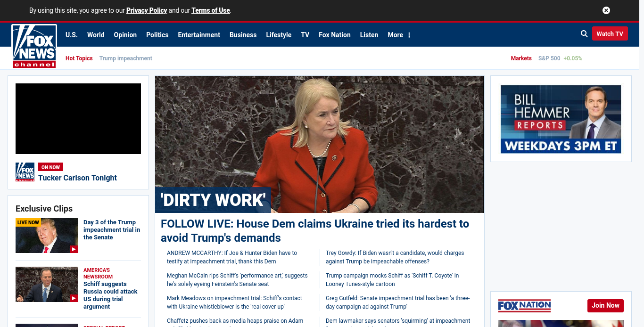Read the FOLLOW LIVE headline story
The height and width of the screenshot is (327, 644).
[x=314, y=230]
